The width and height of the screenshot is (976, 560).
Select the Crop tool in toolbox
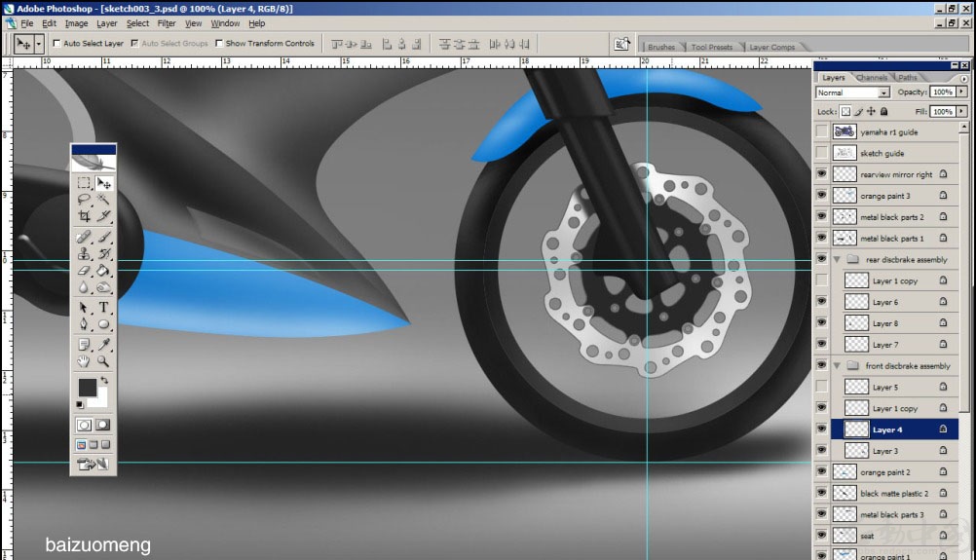(84, 216)
